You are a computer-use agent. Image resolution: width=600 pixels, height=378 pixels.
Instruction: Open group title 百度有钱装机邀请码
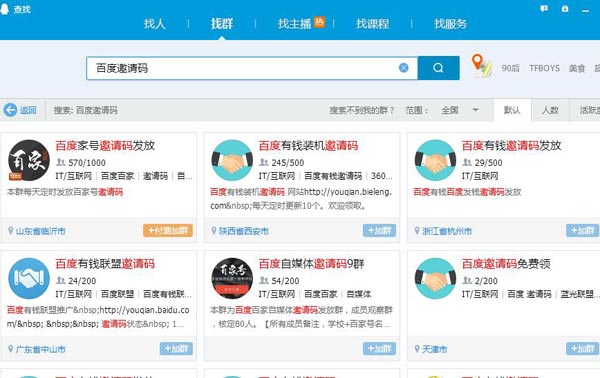coord(308,145)
